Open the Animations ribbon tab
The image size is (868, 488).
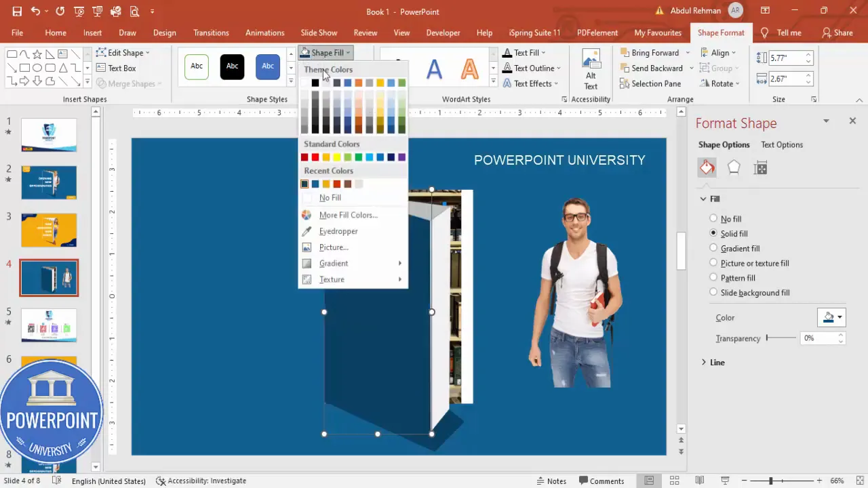[264, 33]
